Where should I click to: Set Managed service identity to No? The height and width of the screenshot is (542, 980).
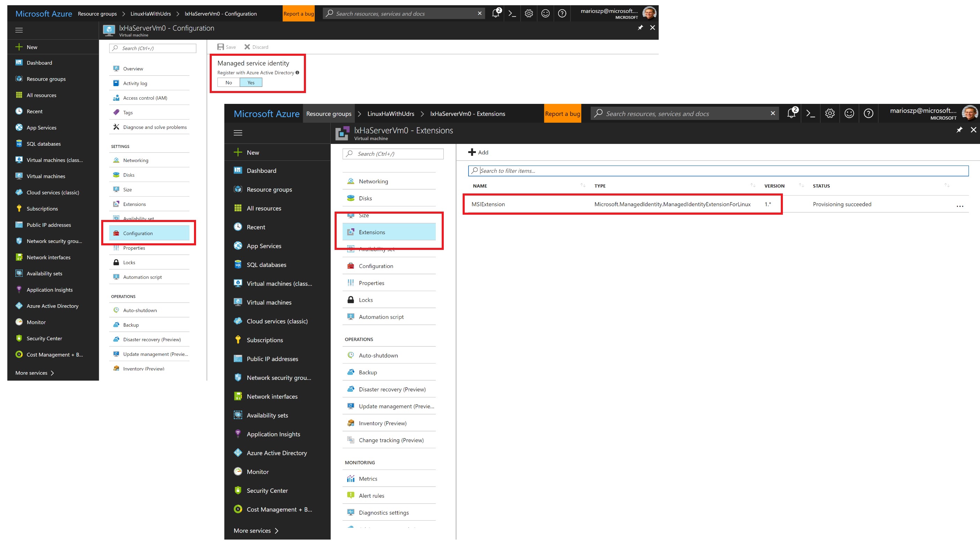click(229, 83)
